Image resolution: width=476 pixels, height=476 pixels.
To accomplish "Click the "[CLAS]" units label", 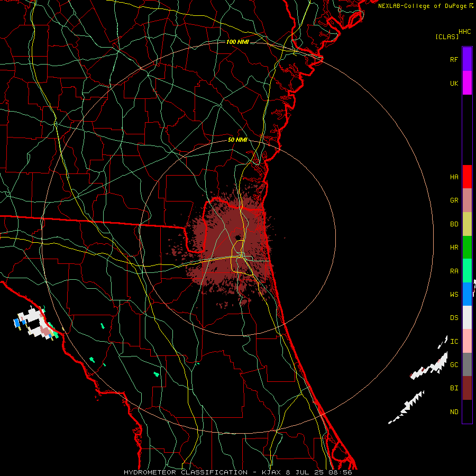I will coord(447,36).
